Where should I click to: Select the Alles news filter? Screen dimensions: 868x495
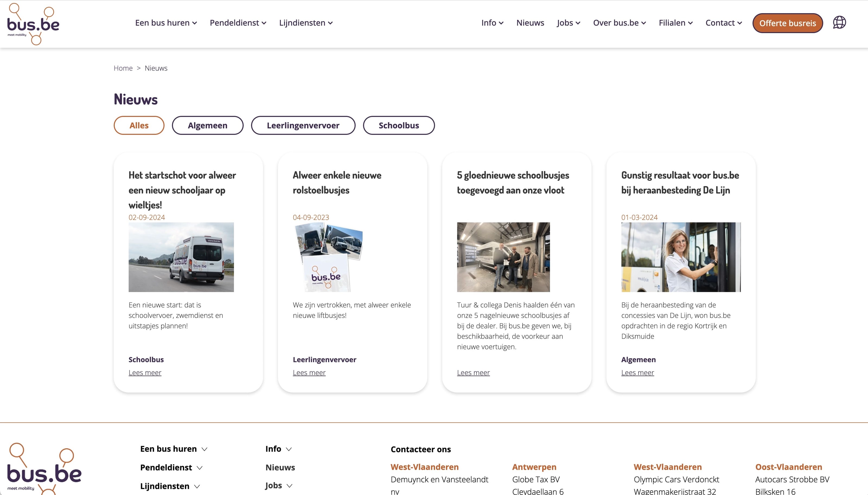point(139,126)
